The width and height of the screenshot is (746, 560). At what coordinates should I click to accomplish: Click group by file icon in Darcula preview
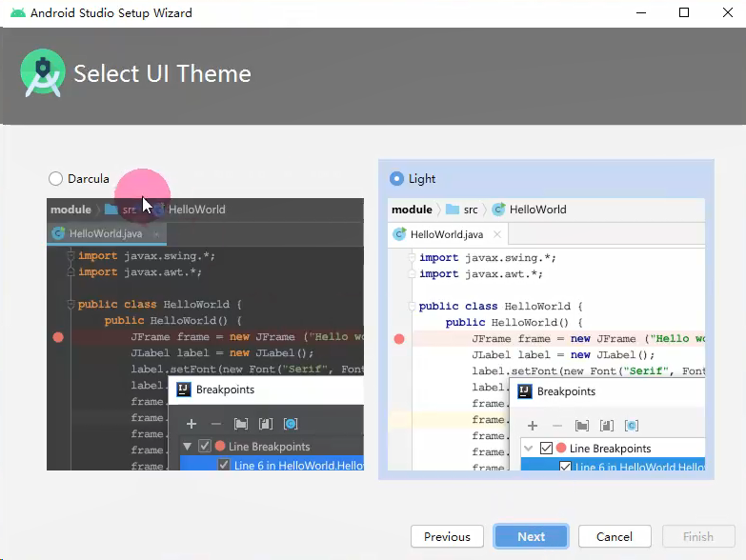coord(266,424)
